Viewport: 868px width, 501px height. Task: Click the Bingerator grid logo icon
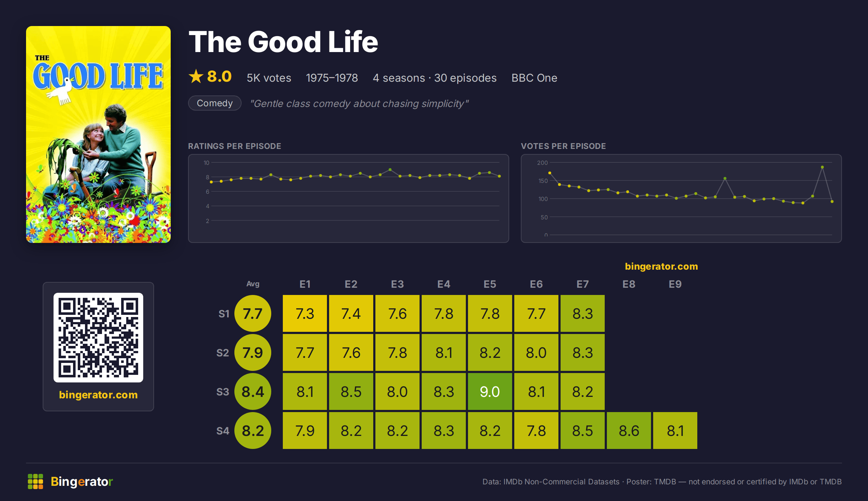point(35,481)
